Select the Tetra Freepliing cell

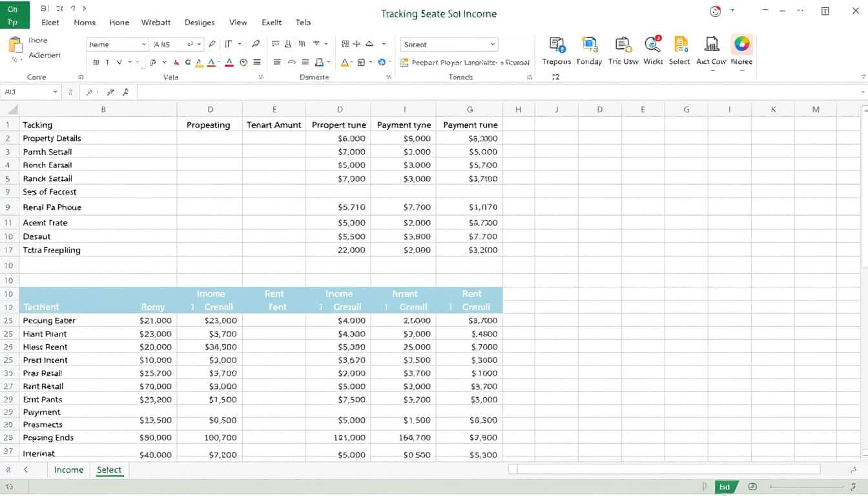tap(98, 250)
